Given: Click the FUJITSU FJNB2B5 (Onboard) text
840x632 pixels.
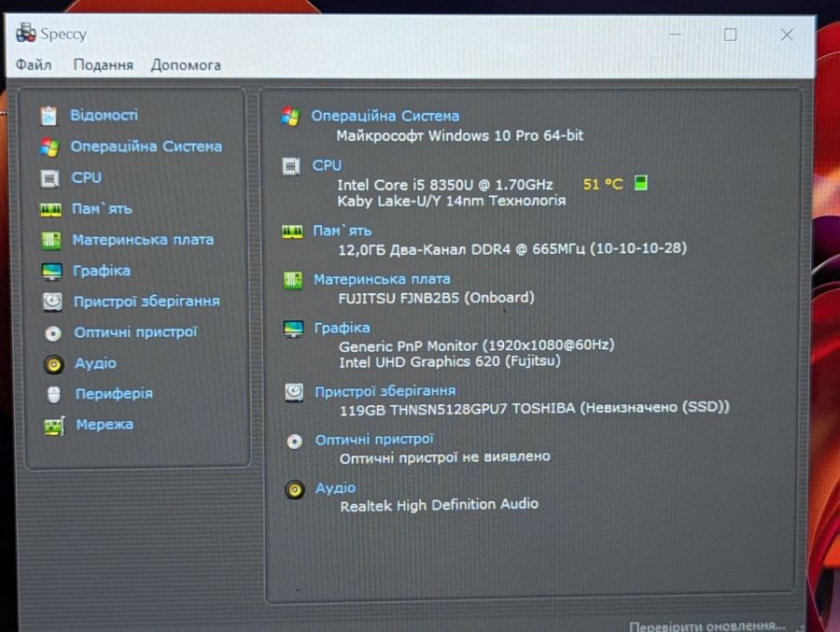Looking at the screenshot, I should click(436, 298).
